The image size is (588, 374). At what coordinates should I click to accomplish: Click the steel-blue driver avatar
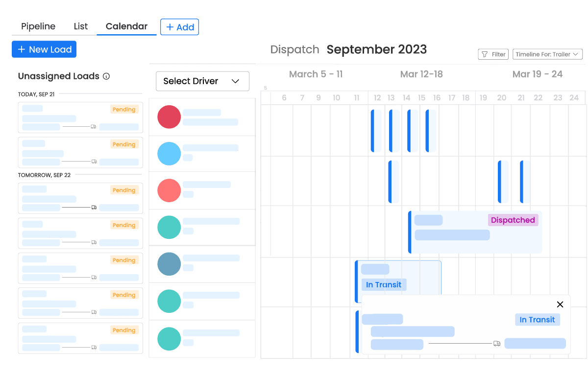[169, 264]
